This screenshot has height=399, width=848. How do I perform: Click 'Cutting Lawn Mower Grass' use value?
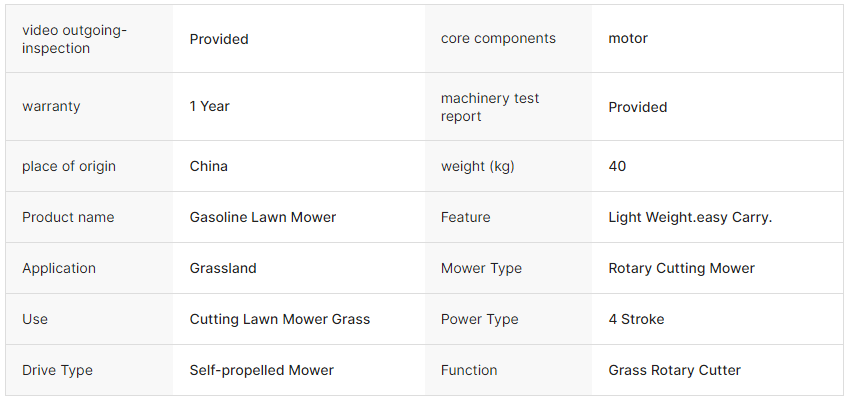pos(280,319)
